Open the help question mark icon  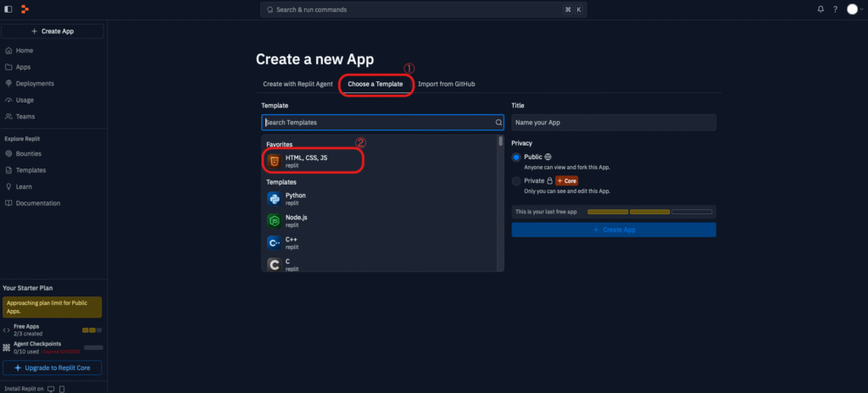[x=835, y=8]
